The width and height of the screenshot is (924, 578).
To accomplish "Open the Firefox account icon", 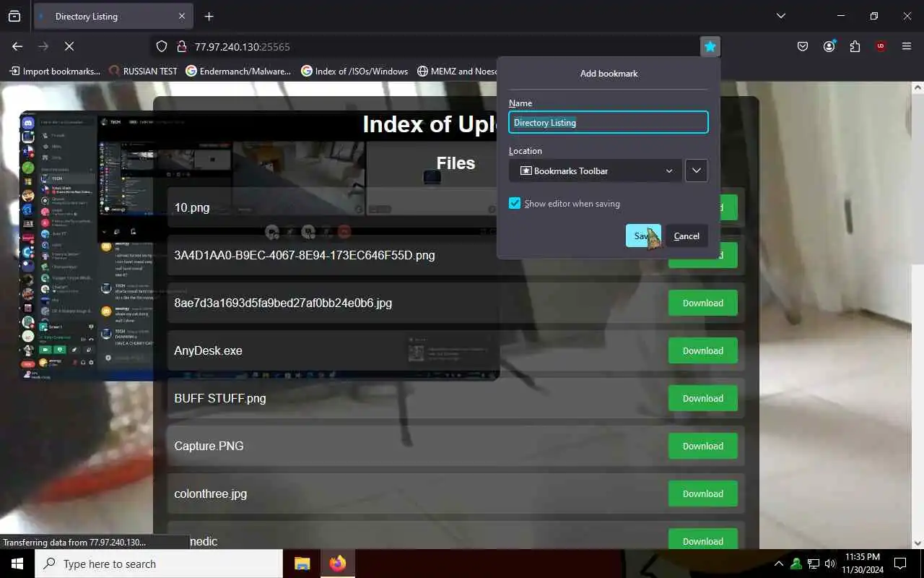I will point(829,46).
